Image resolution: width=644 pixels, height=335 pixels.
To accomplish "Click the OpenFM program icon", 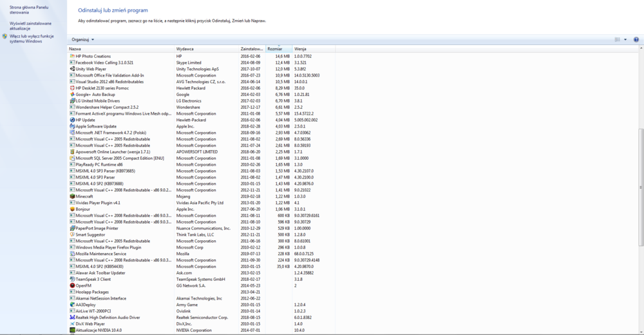I will [72, 285].
